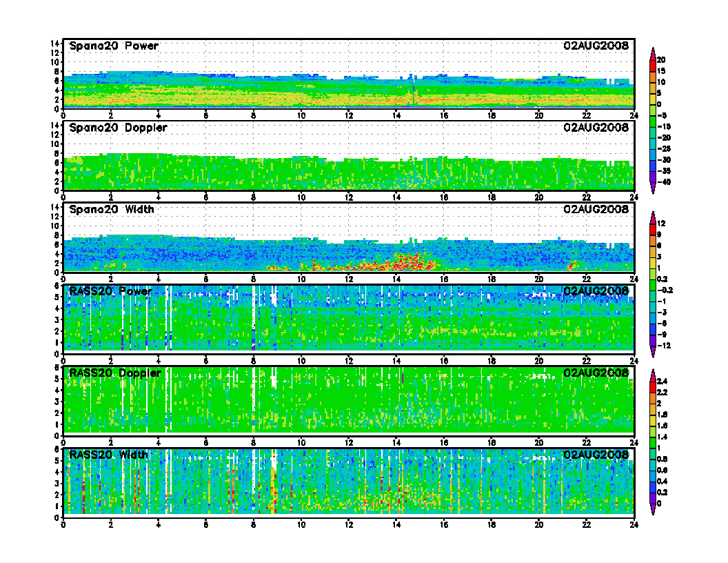Viewport: 728px width, 563px height.
Task: Click the 'RASS20 Width' panel title
Action: coord(109,455)
